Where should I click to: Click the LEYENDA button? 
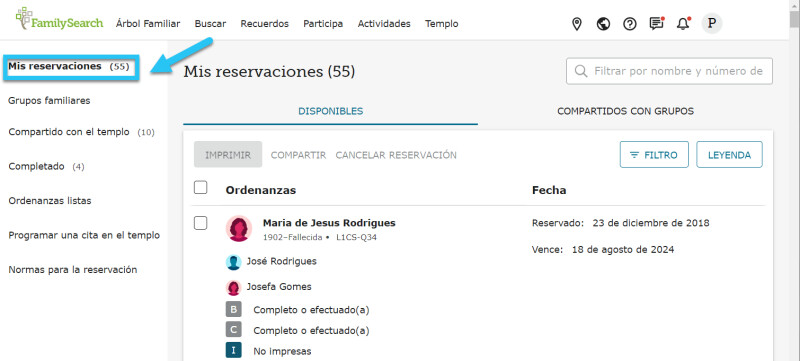730,154
